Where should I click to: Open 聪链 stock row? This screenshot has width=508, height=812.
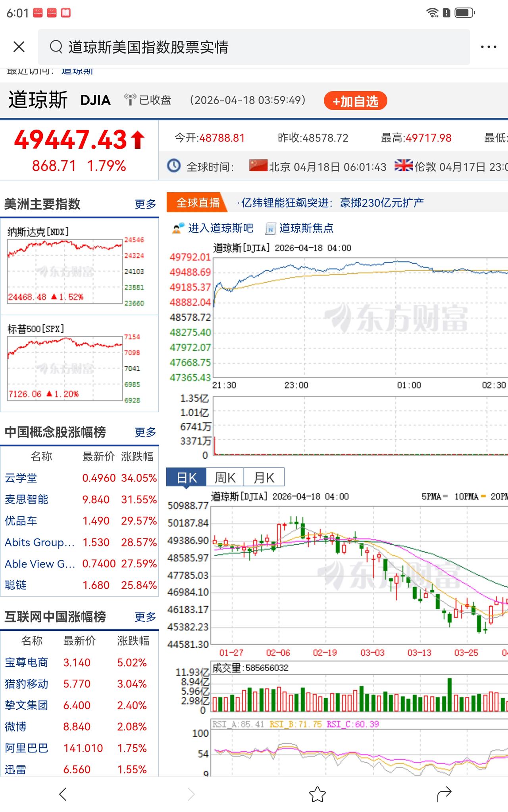[x=79, y=585]
